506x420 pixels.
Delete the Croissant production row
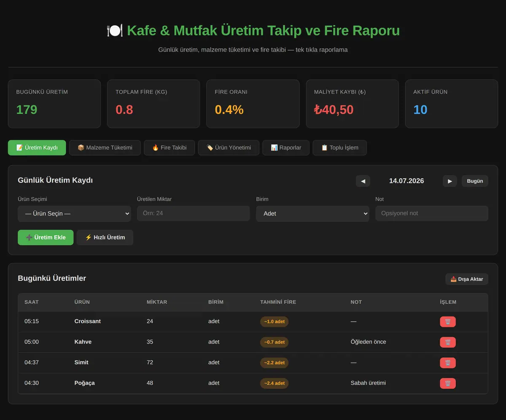(447, 322)
